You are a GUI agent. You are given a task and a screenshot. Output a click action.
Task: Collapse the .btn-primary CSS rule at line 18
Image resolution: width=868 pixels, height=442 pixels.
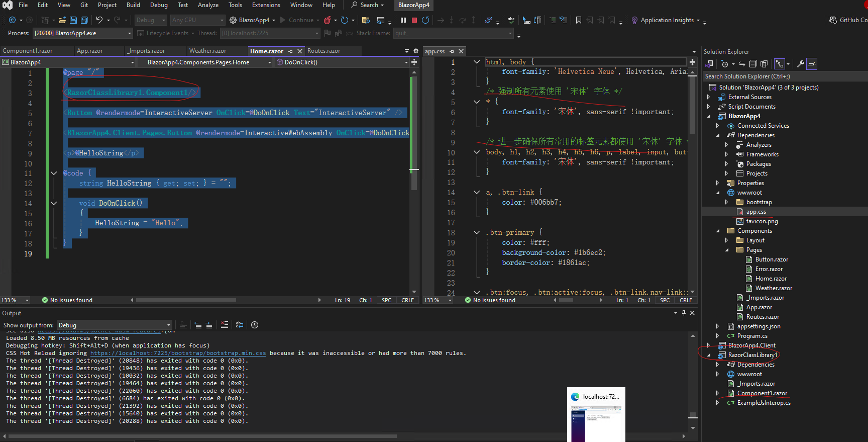pos(476,232)
